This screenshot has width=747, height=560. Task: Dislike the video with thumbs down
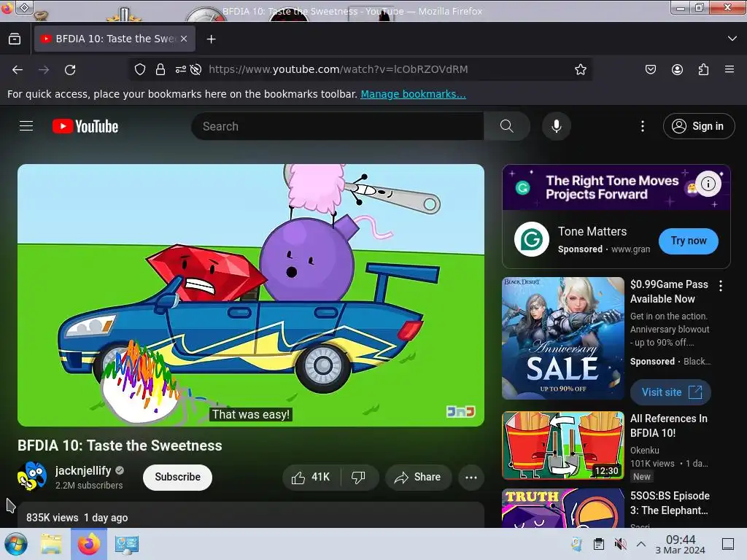(x=358, y=477)
